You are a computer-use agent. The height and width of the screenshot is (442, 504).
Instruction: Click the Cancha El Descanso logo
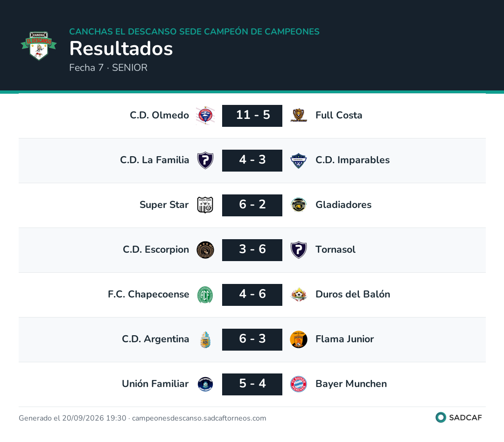click(x=39, y=46)
